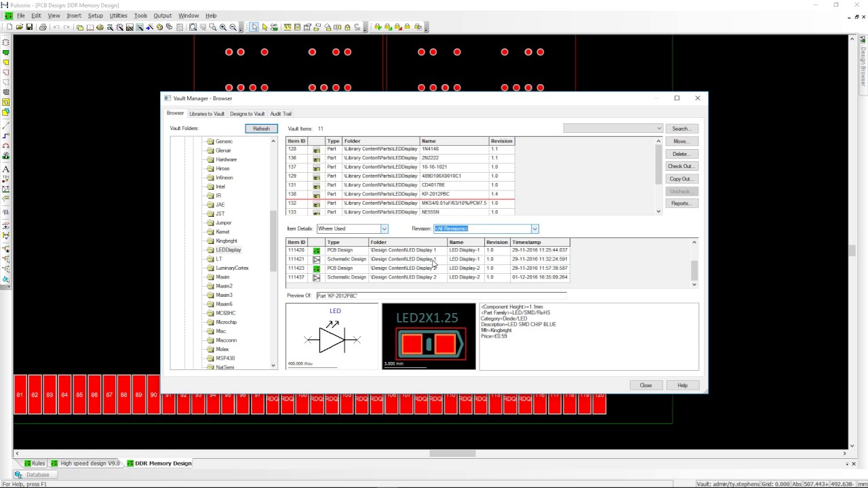Click the Check Out... button
Viewport: 868px width, 488px height.
(681, 166)
